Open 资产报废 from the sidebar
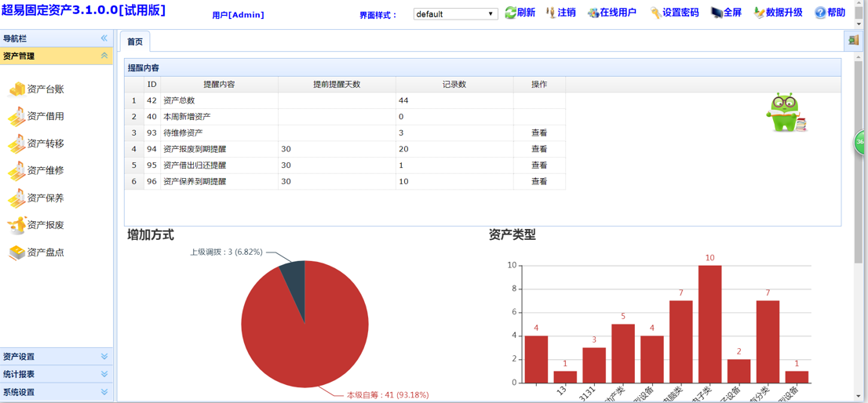This screenshot has height=403, width=868. coord(37,225)
